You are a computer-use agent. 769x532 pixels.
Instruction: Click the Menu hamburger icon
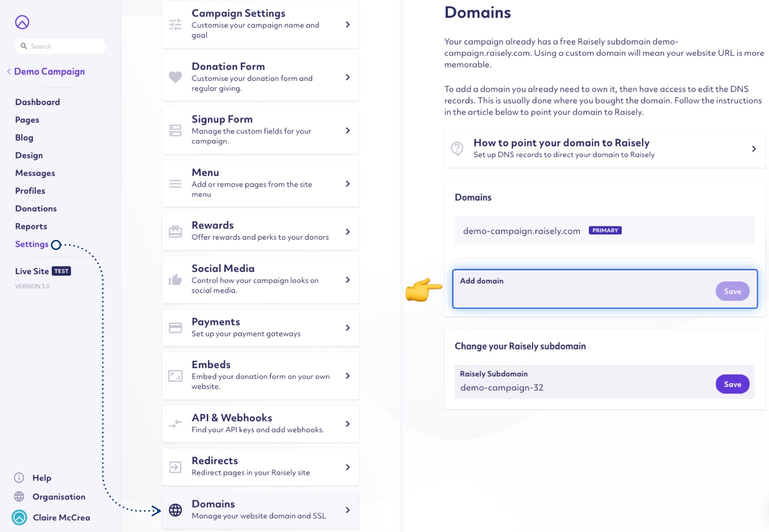pyautogui.click(x=175, y=184)
